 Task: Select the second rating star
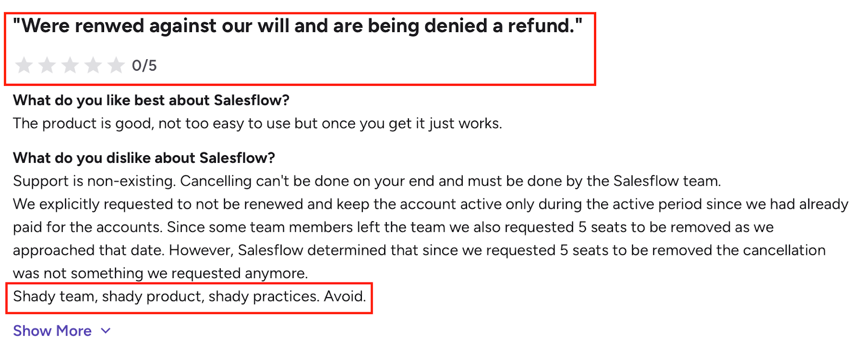pyautogui.click(x=47, y=65)
